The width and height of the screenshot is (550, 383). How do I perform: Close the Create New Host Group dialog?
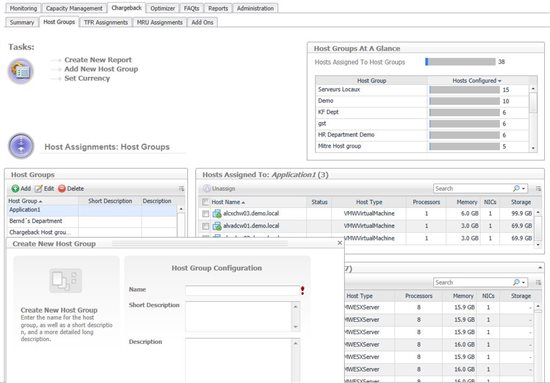[340, 243]
